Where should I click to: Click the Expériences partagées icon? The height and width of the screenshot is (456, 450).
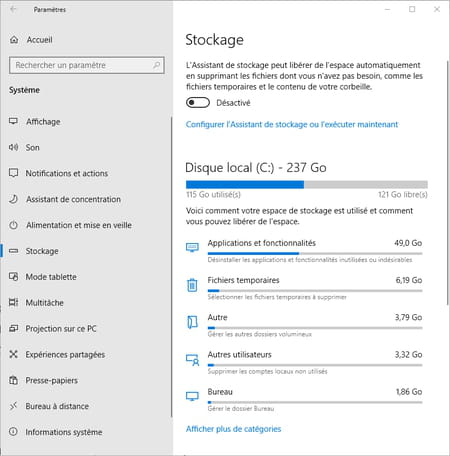(x=13, y=354)
